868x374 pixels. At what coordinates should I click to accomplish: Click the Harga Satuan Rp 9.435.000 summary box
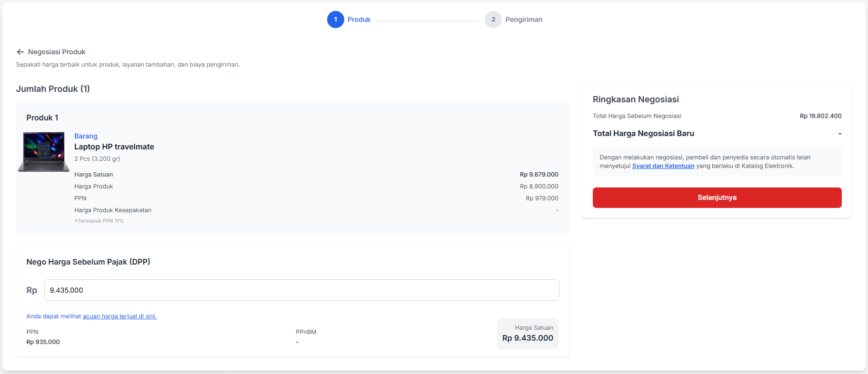point(528,334)
